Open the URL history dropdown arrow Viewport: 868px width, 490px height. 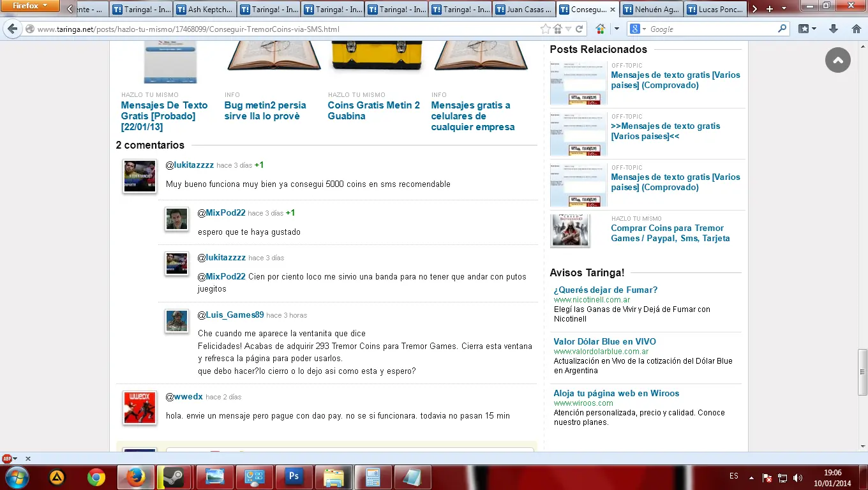(x=569, y=29)
